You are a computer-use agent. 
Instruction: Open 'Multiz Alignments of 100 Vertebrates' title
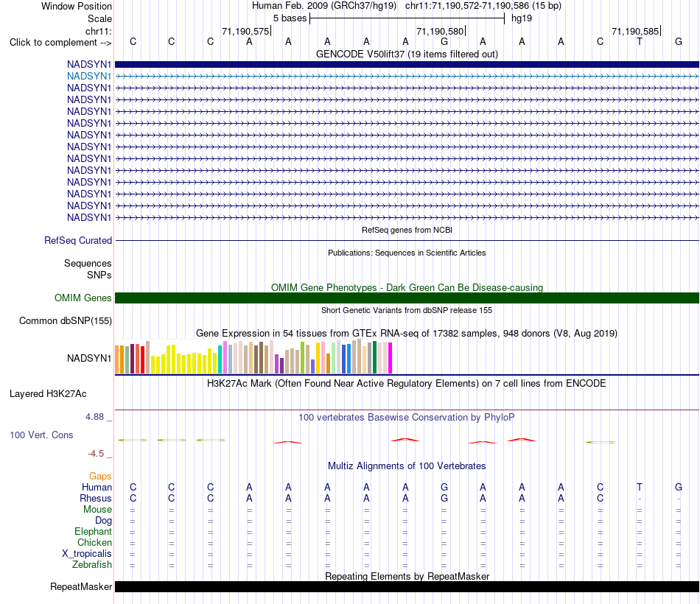407,466
